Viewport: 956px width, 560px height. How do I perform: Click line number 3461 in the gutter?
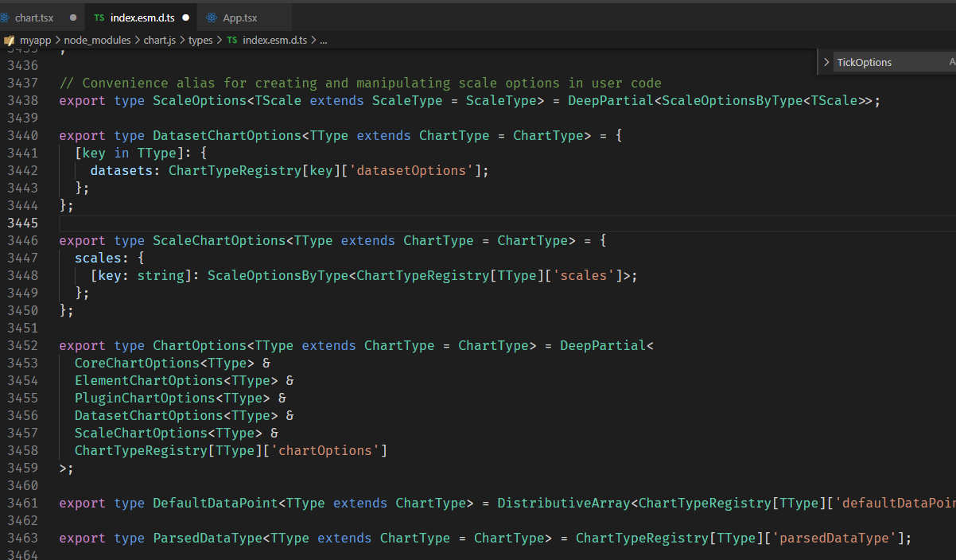pyautogui.click(x=22, y=503)
